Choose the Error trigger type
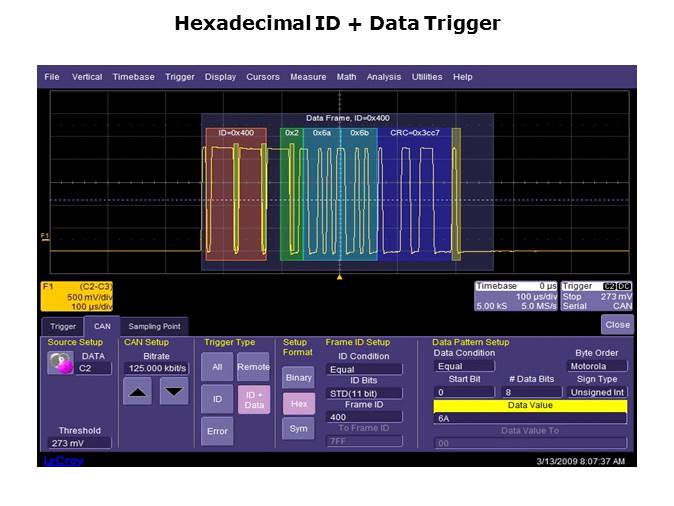The image size is (674, 506). tap(217, 431)
